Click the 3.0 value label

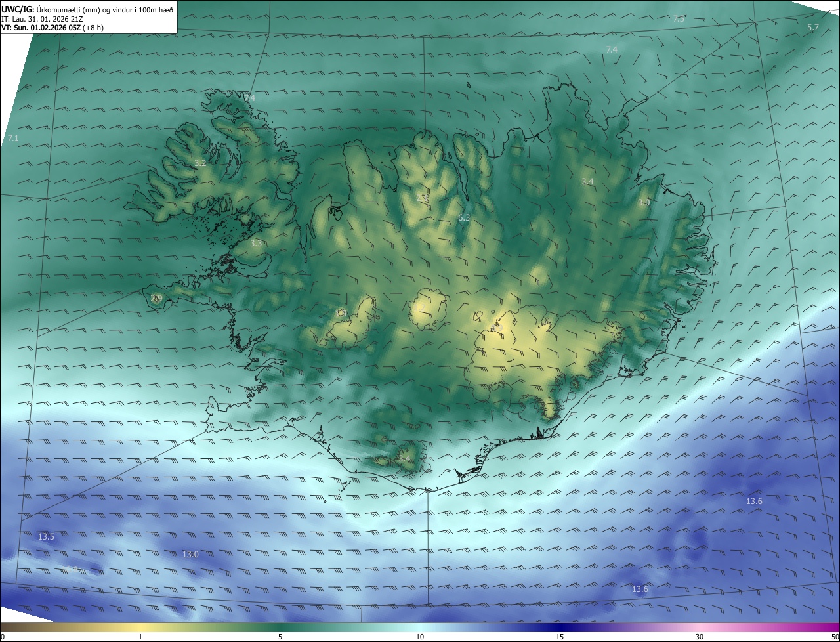point(644,203)
